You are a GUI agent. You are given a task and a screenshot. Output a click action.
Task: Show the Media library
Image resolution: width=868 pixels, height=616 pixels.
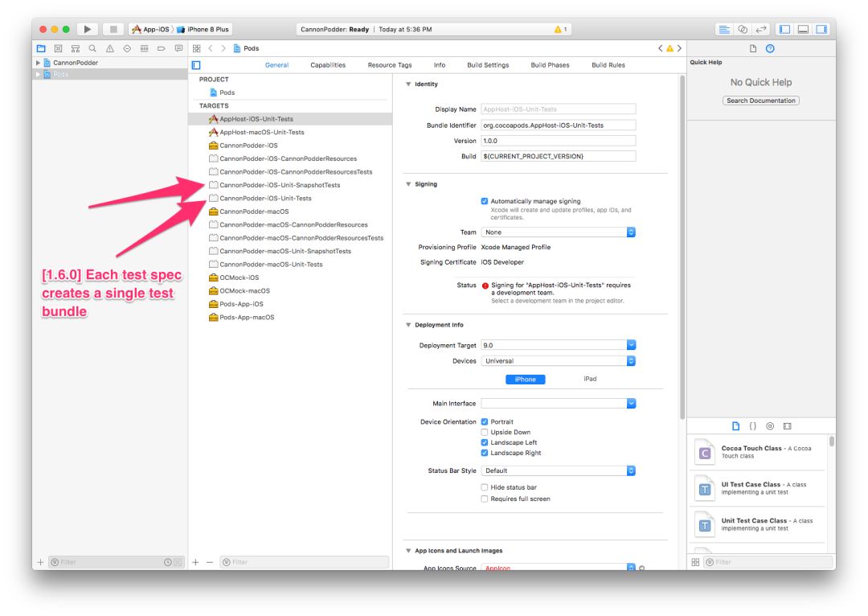787,426
